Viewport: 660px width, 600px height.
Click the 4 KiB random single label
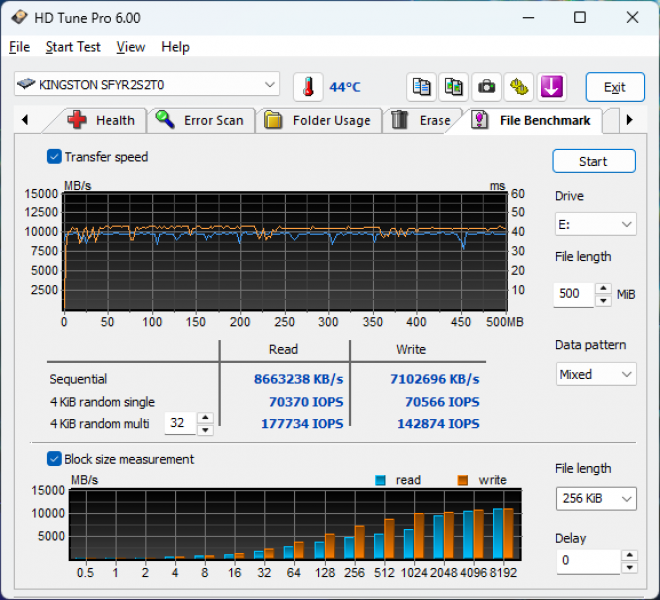coord(102,402)
